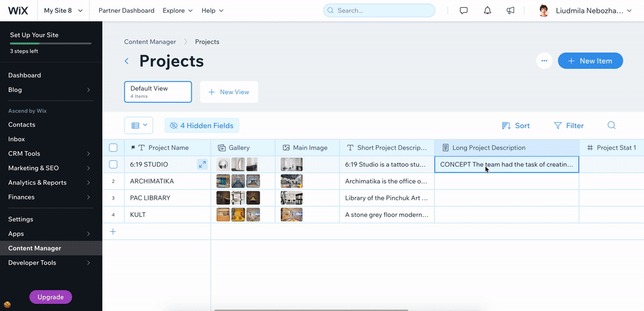
Task: Create a New View
Action: point(229,92)
